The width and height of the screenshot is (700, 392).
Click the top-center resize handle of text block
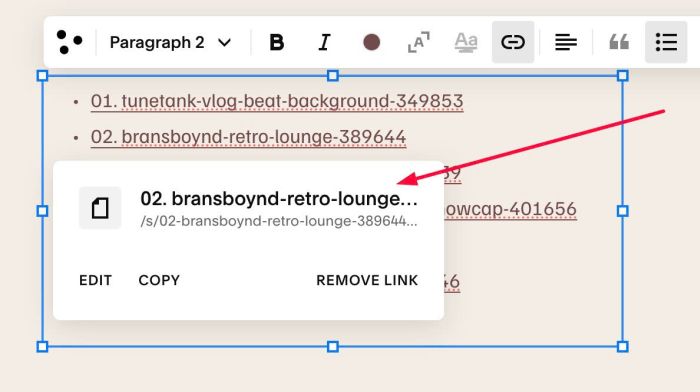pyautogui.click(x=333, y=75)
